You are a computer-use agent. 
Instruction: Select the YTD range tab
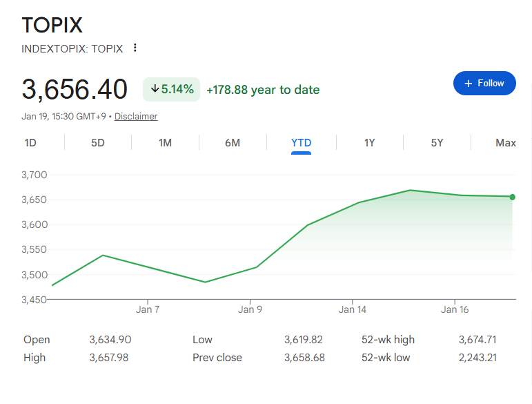point(302,143)
